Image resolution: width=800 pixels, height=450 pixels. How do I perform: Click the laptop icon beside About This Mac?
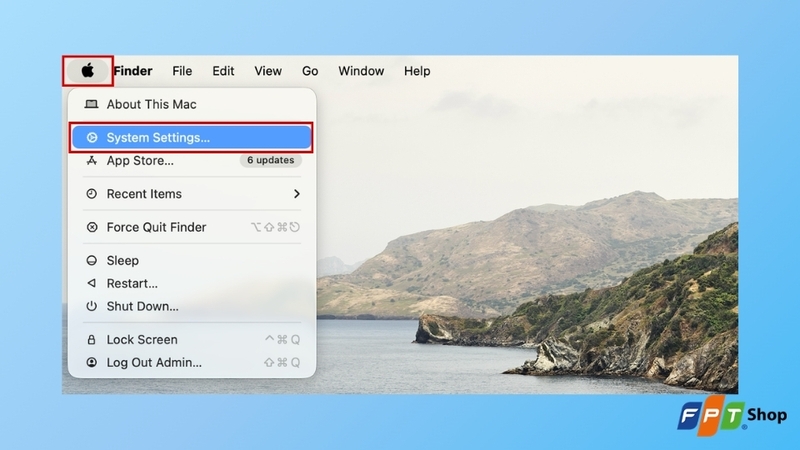click(x=91, y=104)
